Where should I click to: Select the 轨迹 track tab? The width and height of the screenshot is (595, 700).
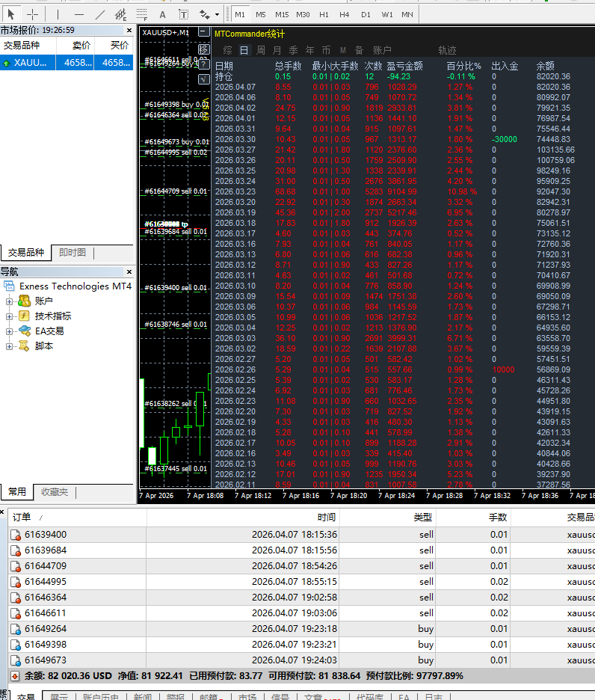tap(447, 50)
